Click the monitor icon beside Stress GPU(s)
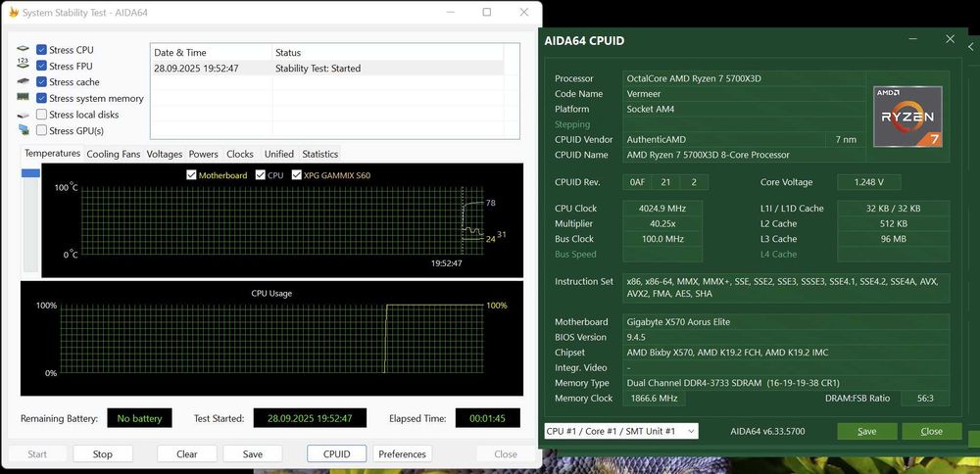This screenshot has width=980, height=474. point(24,130)
